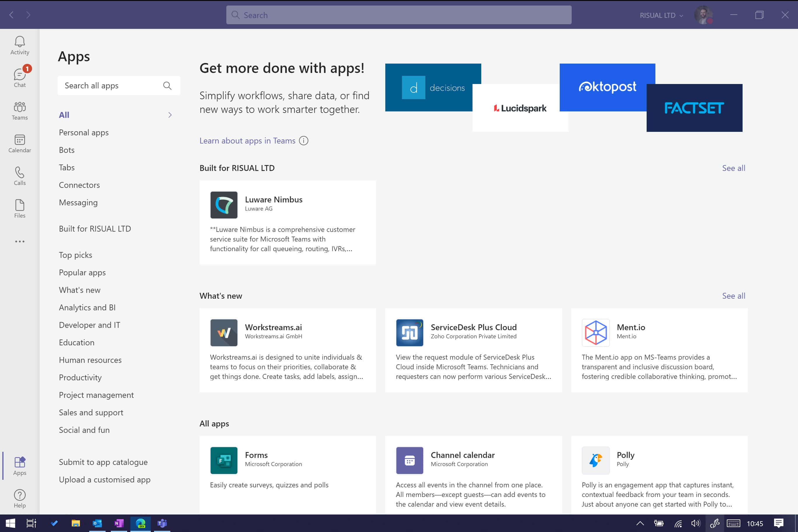Click the Forms app icon
The width and height of the screenshot is (798, 532).
[x=224, y=461]
